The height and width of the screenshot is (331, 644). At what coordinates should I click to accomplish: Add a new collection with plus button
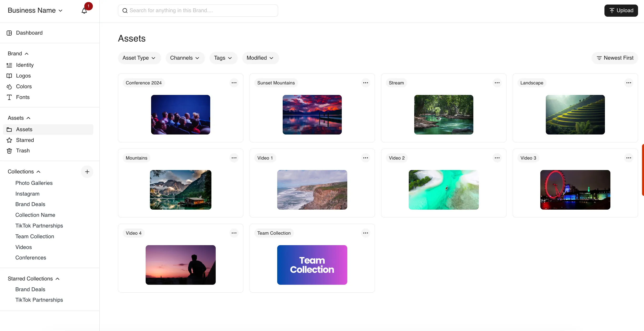(87, 172)
